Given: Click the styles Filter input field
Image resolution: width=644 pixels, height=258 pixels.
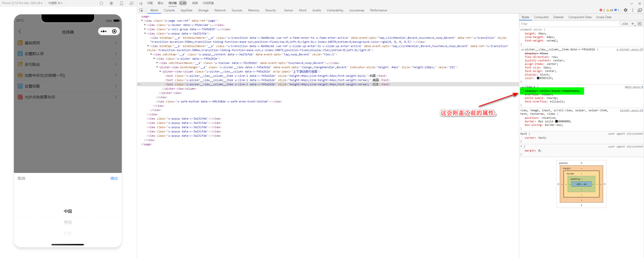Looking at the screenshot, I should 569,24.
